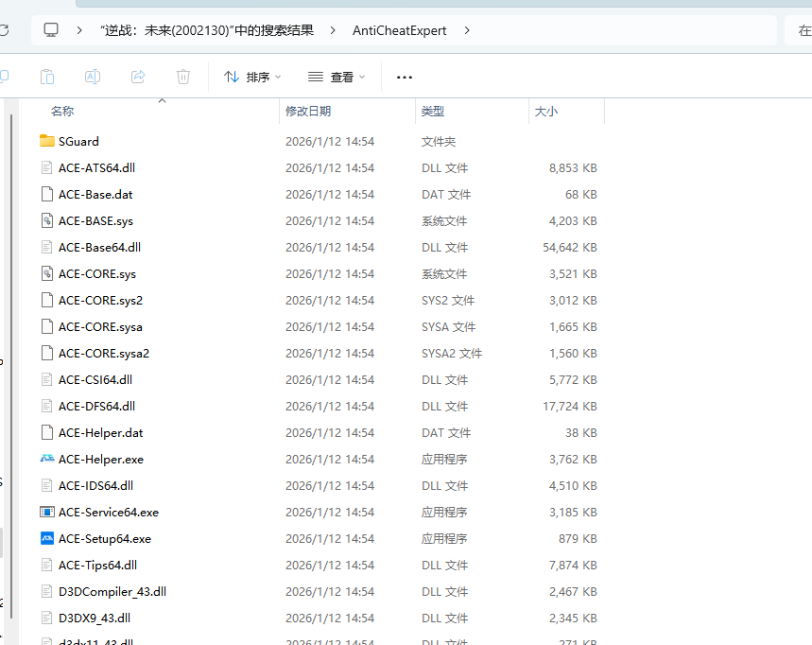This screenshot has width=812, height=645.
Task: Open the three-dot more options menu
Action: (x=405, y=77)
